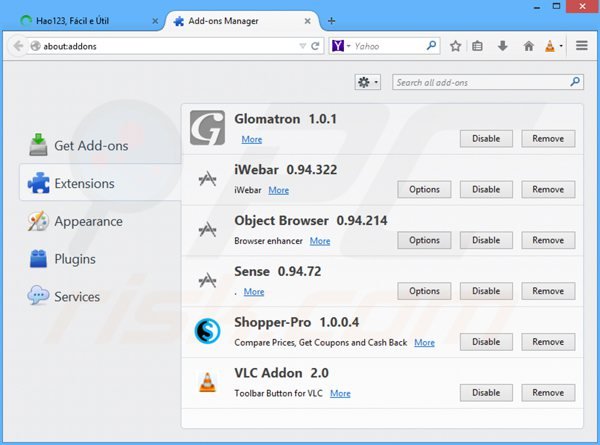The width and height of the screenshot is (600, 445).
Task: Click the search magnifier in Yahoo box
Action: tap(431, 46)
